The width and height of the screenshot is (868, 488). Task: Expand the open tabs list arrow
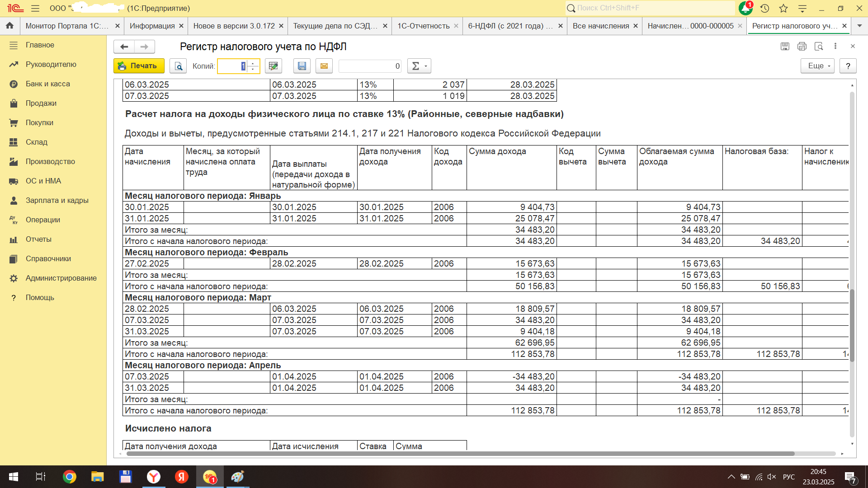(x=859, y=26)
